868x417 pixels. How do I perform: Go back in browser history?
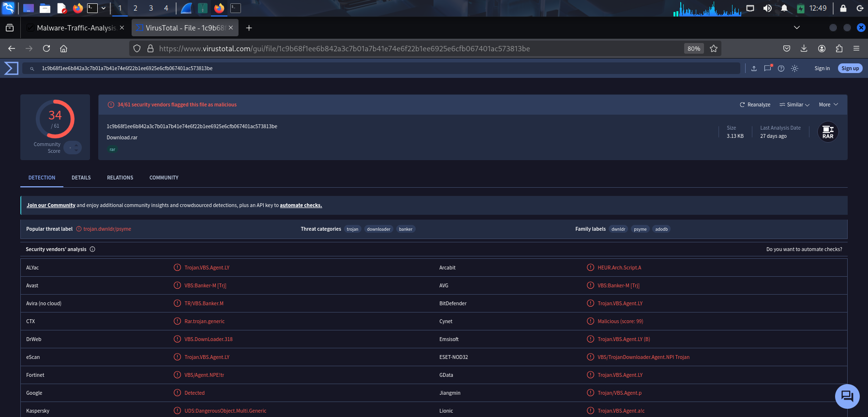click(12, 48)
